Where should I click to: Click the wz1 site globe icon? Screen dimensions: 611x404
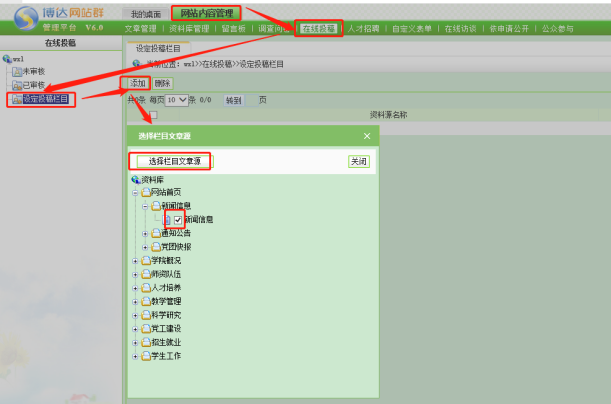point(7,59)
